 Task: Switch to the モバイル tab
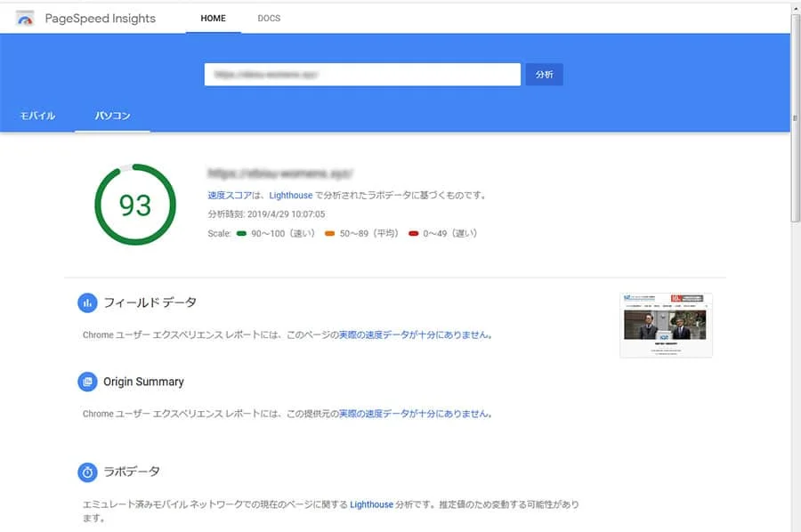[x=36, y=115]
